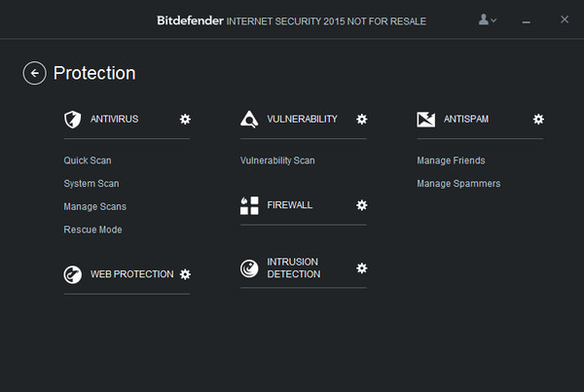Run a System Scan
This screenshot has width=584, height=392.
coord(91,184)
